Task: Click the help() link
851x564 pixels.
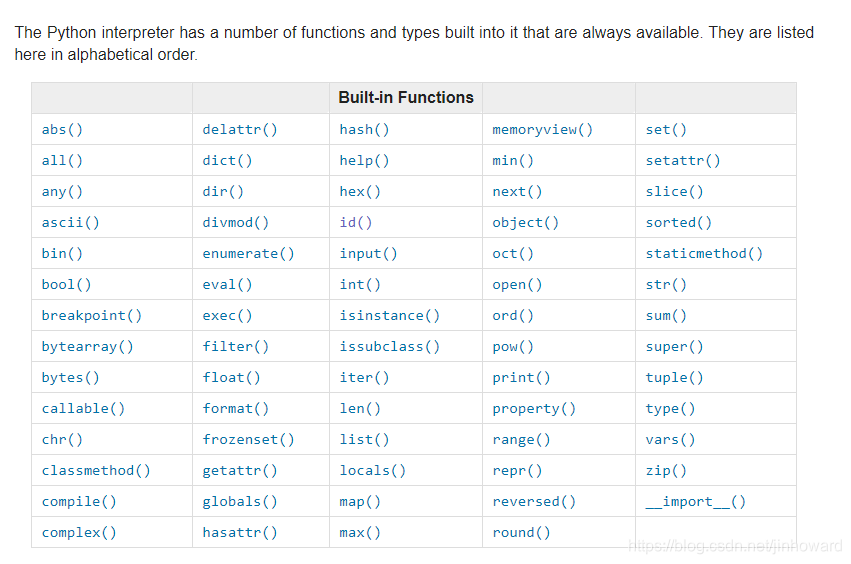Action: point(364,160)
